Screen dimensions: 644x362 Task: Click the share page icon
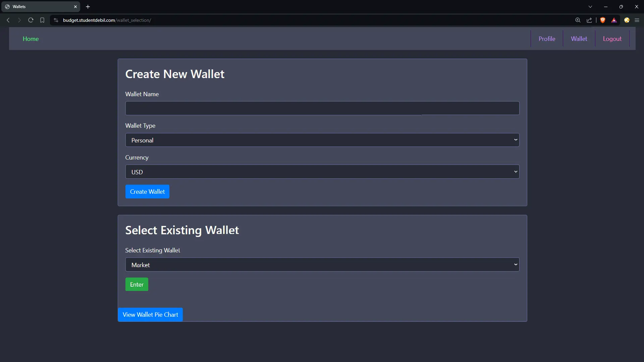pos(589,20)
